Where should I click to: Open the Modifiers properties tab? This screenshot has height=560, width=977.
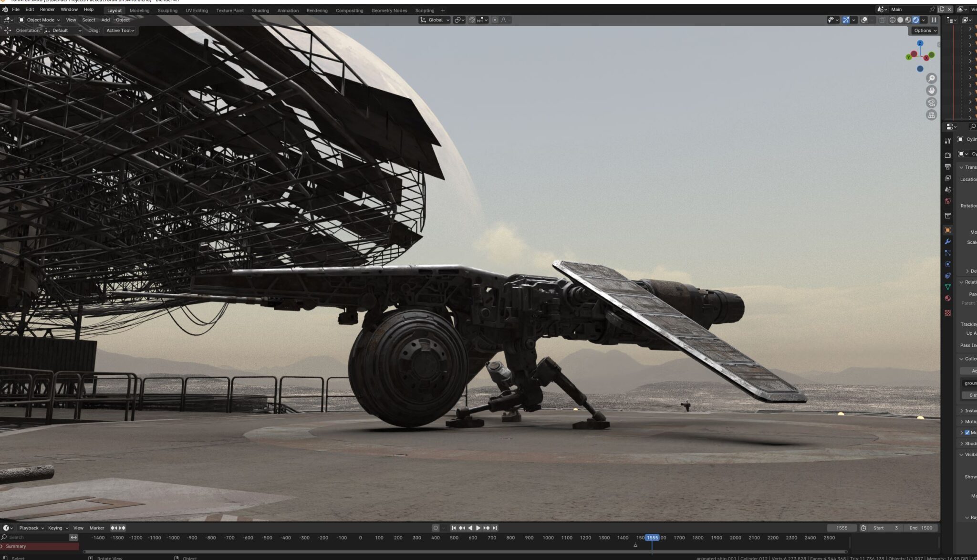coord(948,241)
